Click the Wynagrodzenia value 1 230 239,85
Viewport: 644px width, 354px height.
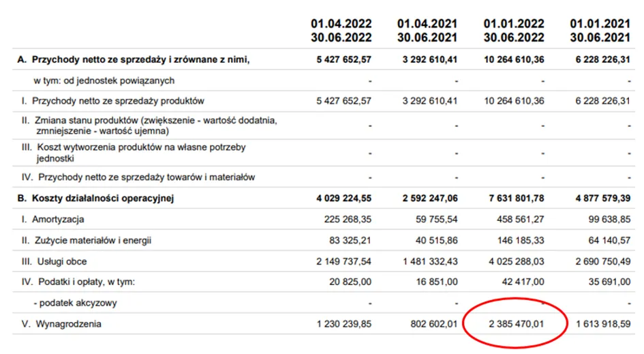[343, 324]
